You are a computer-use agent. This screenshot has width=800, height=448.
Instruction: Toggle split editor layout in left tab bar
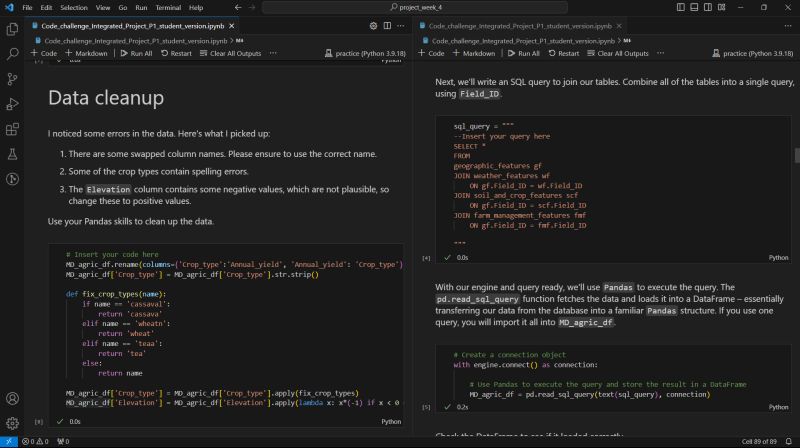pos(386,25)
